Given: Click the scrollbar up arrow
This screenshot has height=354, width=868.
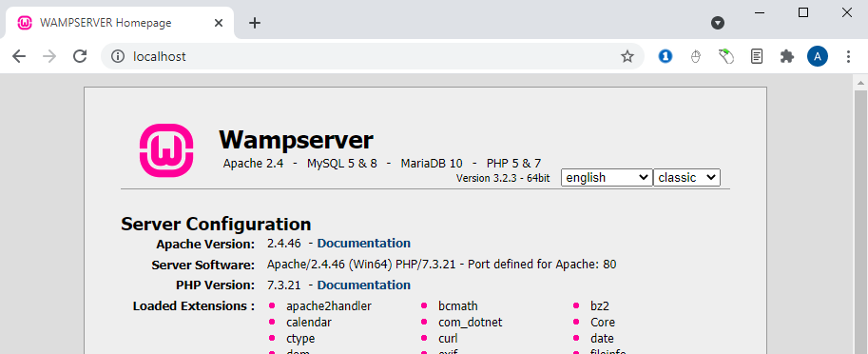Looking at the screenshot, I should click(860, 83).
